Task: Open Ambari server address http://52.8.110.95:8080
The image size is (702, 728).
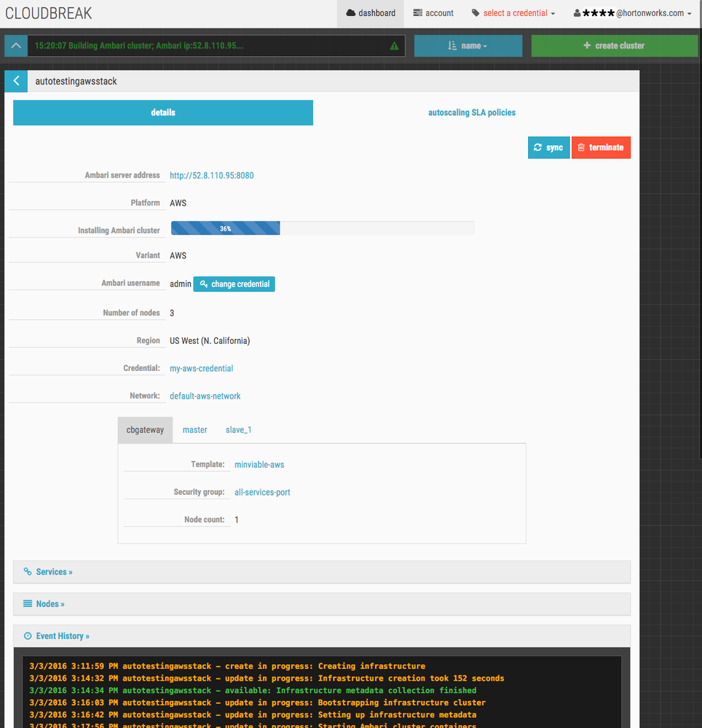Action: tap(212, 176)
